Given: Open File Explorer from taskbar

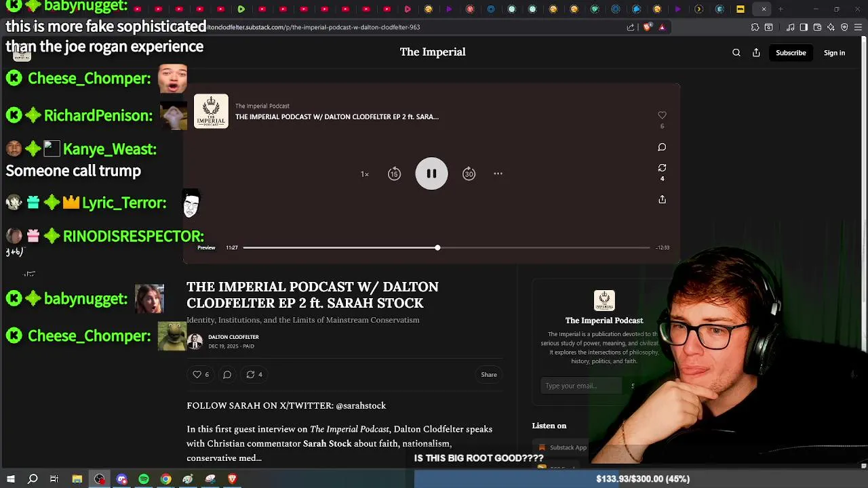Looking at the screenshot, I should [77, 479].
